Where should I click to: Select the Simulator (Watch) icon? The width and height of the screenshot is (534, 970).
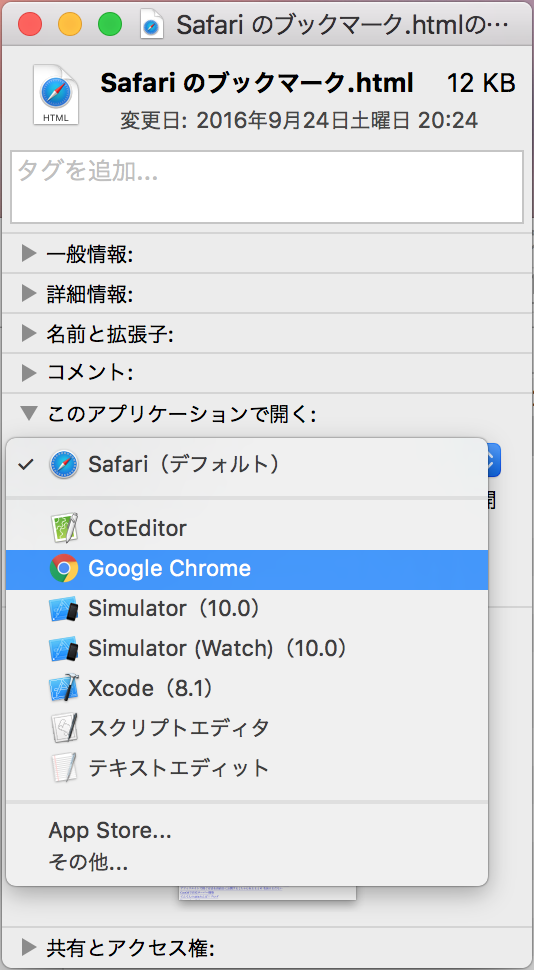tap(64, 649)
